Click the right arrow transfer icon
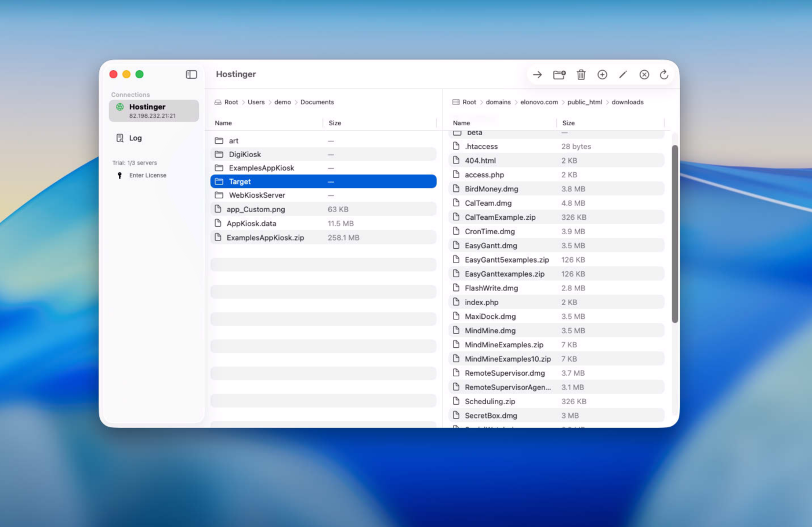Image resolution: width=812 pixels, height=527 pixels. [537, 75]
